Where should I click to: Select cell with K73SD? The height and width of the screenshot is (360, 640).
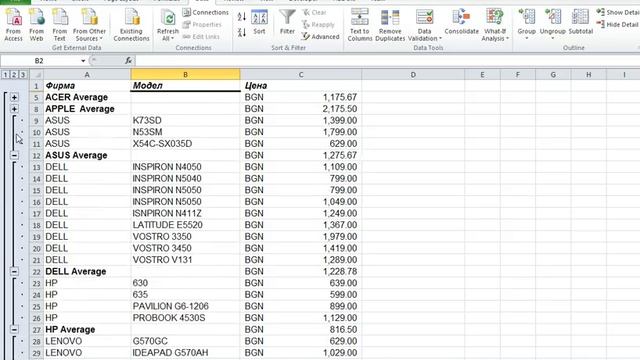click(x=185, y=120)
